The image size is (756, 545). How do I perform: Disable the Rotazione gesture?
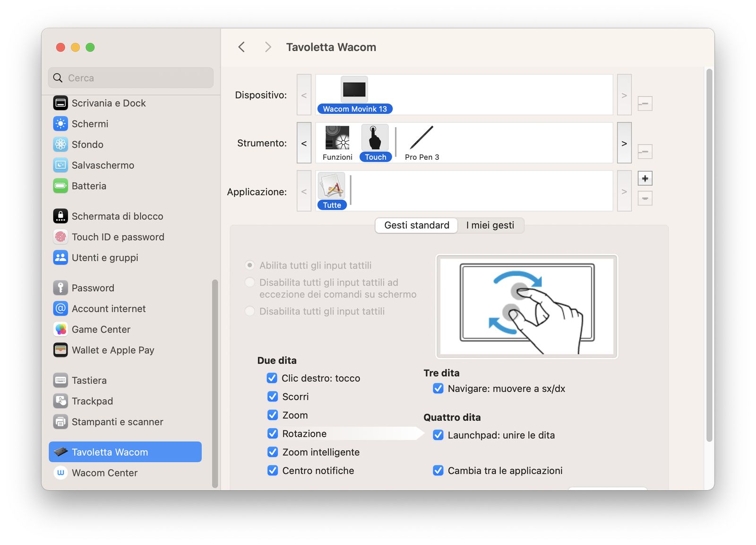pyautogui.click(x=273, y=433)
